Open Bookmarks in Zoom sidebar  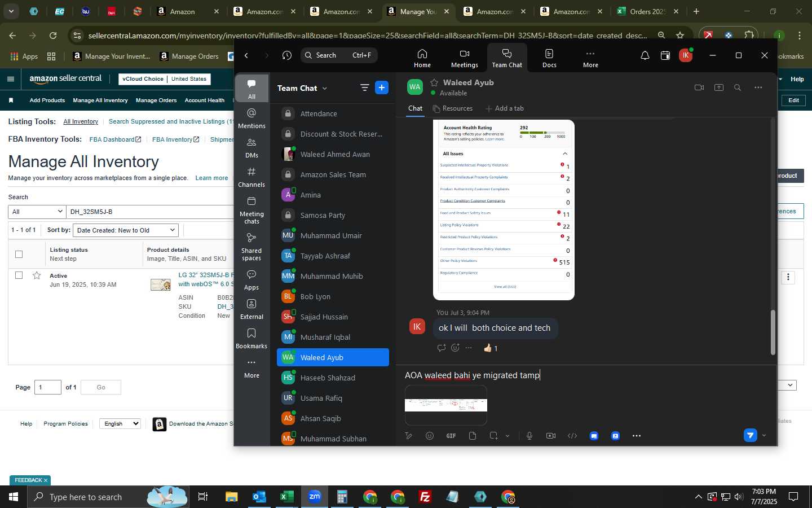[251, 339]
